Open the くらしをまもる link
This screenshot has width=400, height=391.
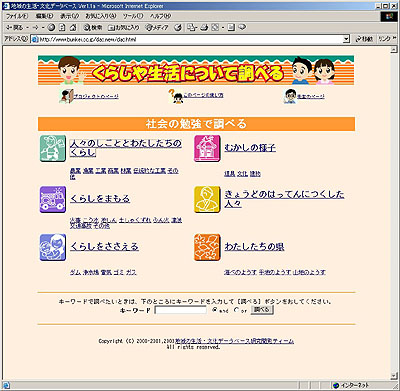[x=100, y=199]
